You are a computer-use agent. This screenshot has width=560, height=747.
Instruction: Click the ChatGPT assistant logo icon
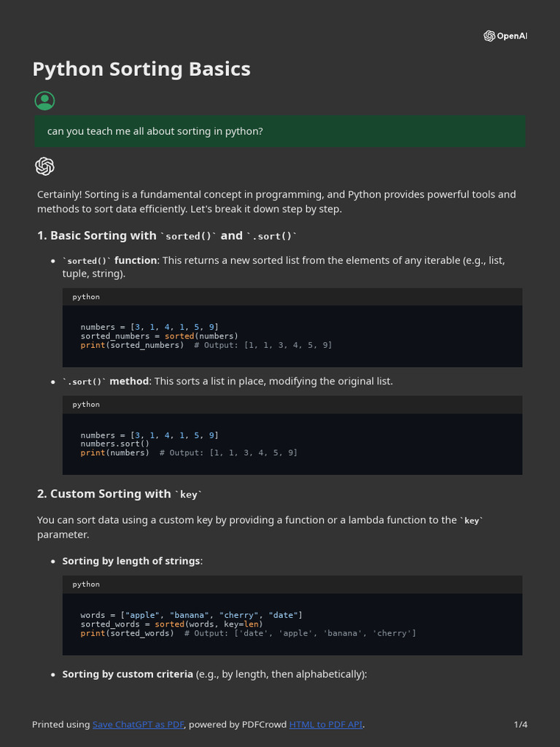coord(44,166)
